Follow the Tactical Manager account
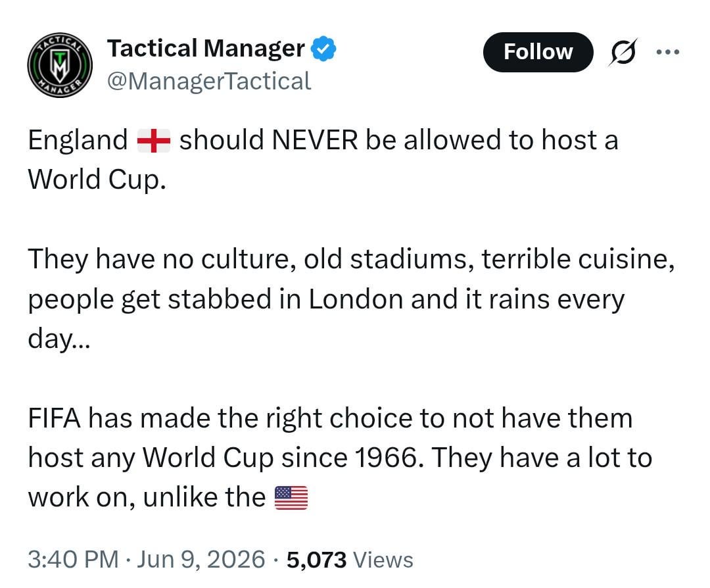 tap(538, 52)
